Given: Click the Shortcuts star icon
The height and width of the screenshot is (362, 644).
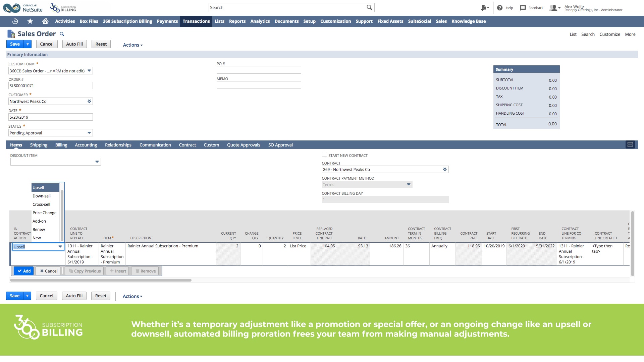Looking at the screenshot, I should pos(30,21).
